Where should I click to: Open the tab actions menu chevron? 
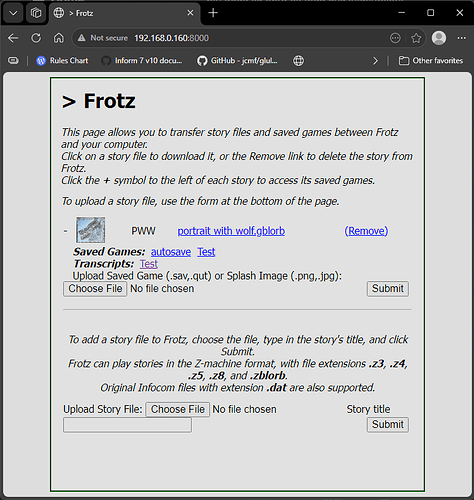(x=13, y=13)
